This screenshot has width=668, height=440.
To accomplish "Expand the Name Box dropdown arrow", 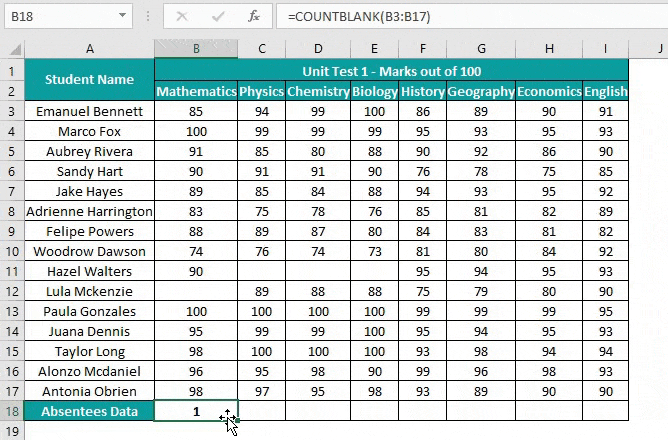I will (123, 16).
